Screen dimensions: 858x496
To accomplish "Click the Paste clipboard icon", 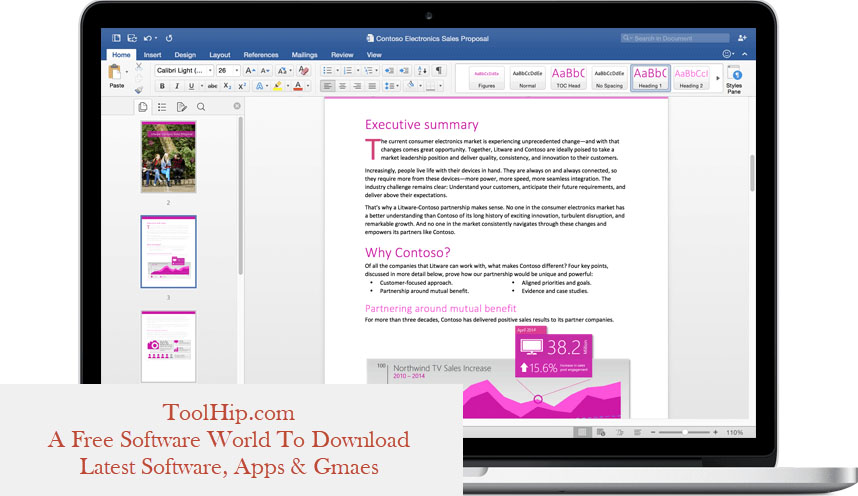I will pos(115,72).
